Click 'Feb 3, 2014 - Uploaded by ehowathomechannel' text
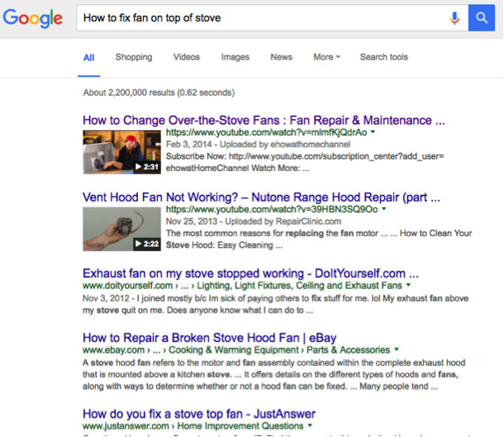504x437 pixels. (x=258, y=145)
